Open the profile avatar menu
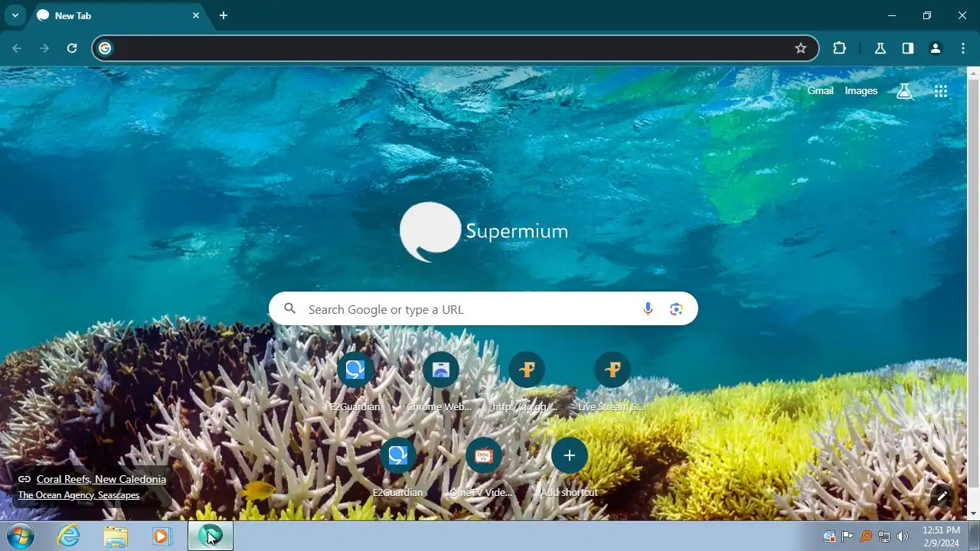Image resolution: width=980 pixels, height=551 pixels. [936, 48]
